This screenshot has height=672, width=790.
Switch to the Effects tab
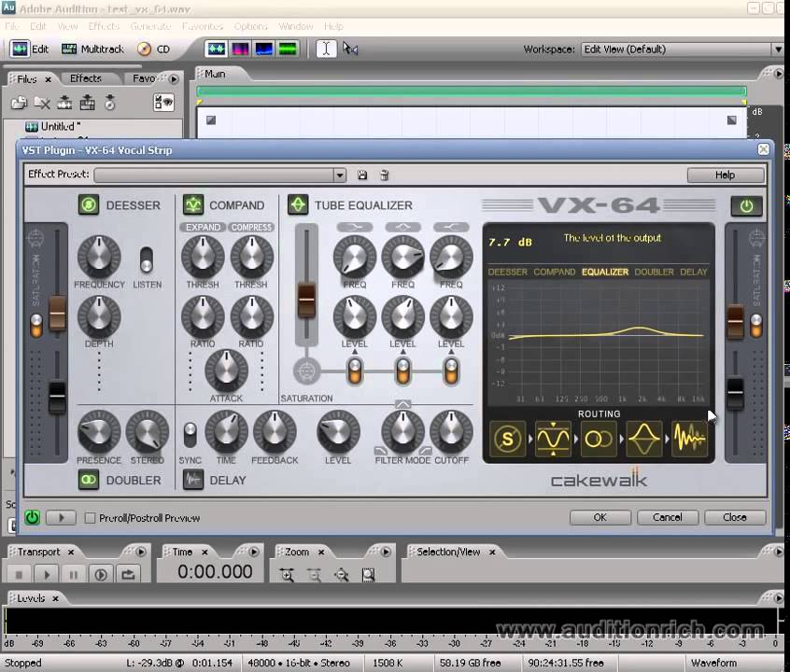86,78
